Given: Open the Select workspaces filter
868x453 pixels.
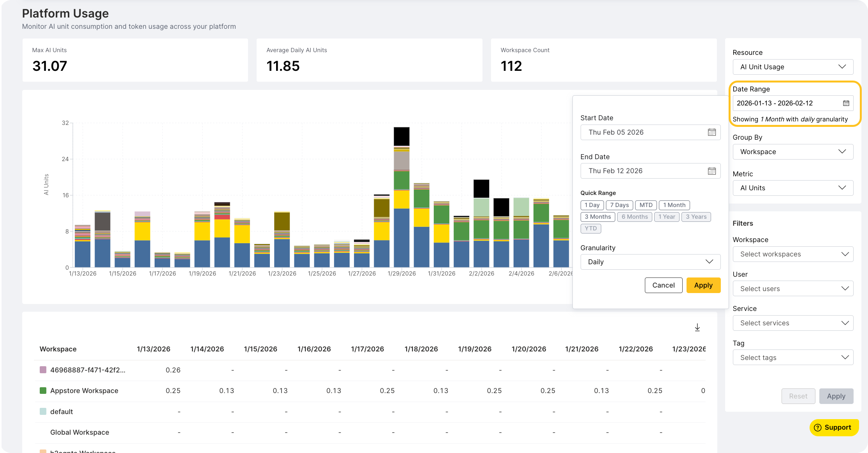Looking at the screenshot, I should click(x=793, y=254).
